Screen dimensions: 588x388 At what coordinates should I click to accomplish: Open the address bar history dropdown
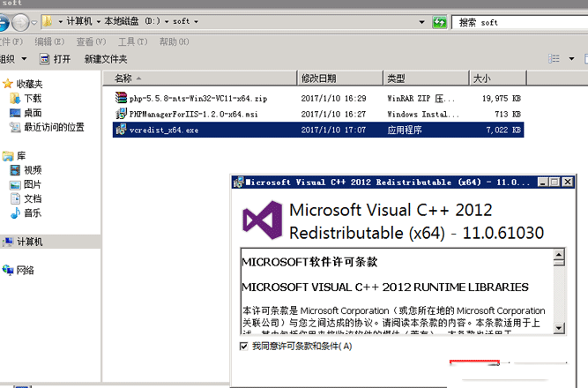click(x=422, y=22)
